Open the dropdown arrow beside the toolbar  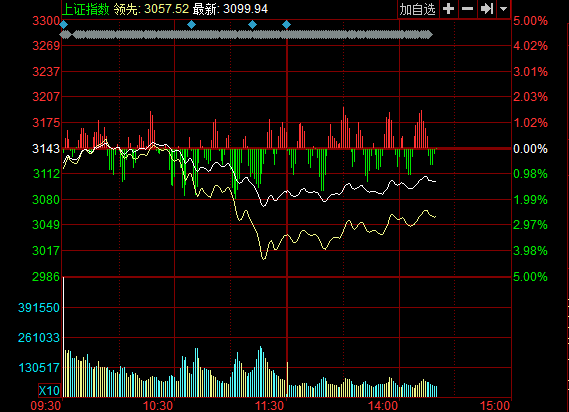pyautogui.click(x=503, y=9)
